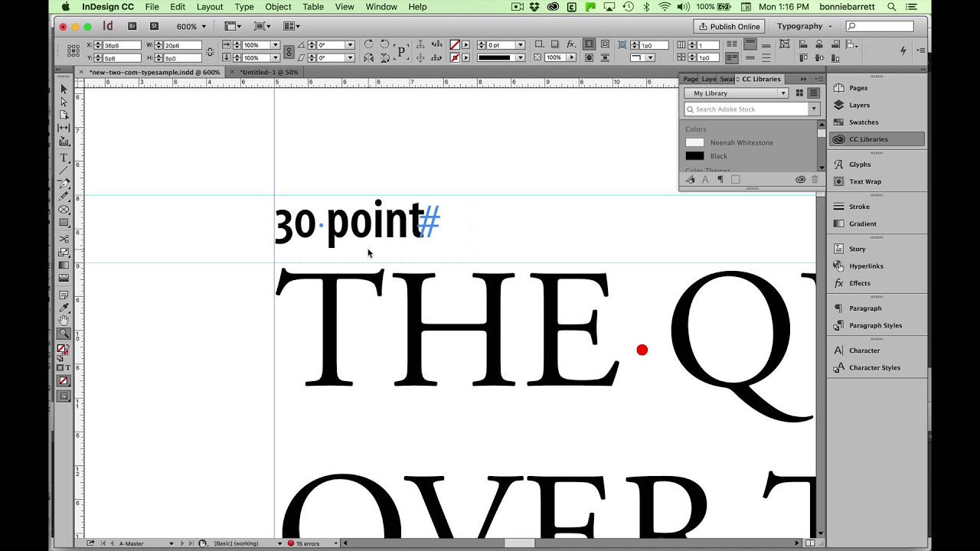The width and height of the screenshot is (980, 551).
Task: Select the Rectangle Frame tool
Action: pyautogui.click(x=64, y=210)
